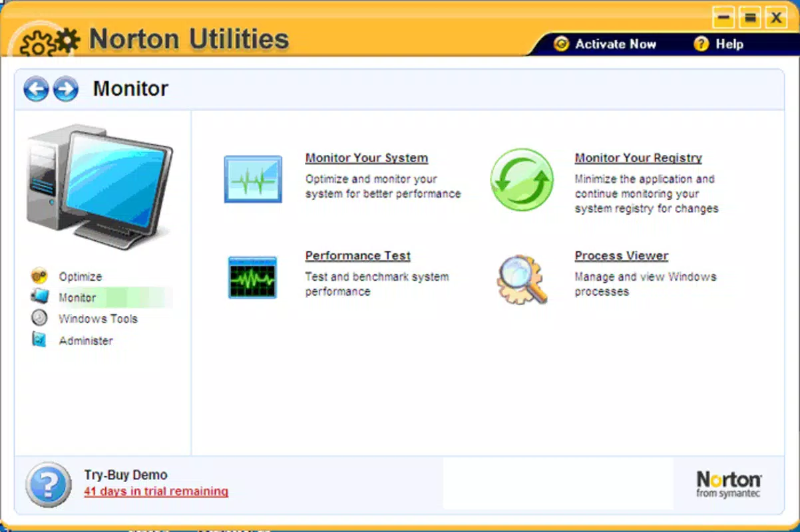Click the Activate Now coin icon

click(562, 44)
